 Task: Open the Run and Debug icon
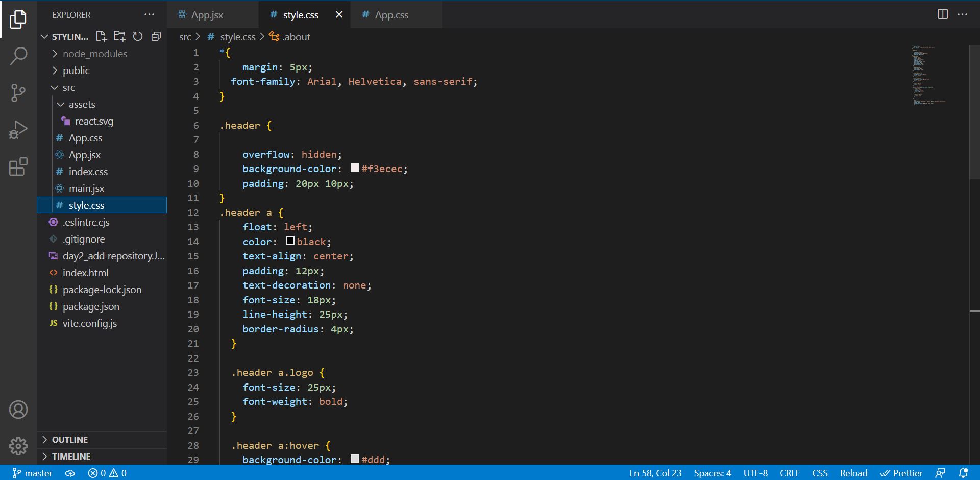[x=18, y=130]
